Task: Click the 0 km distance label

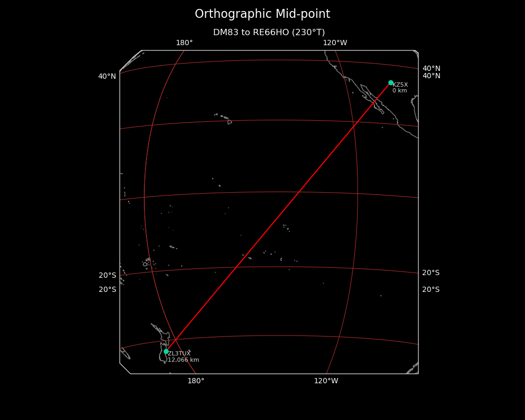Action: click(400, 91)
